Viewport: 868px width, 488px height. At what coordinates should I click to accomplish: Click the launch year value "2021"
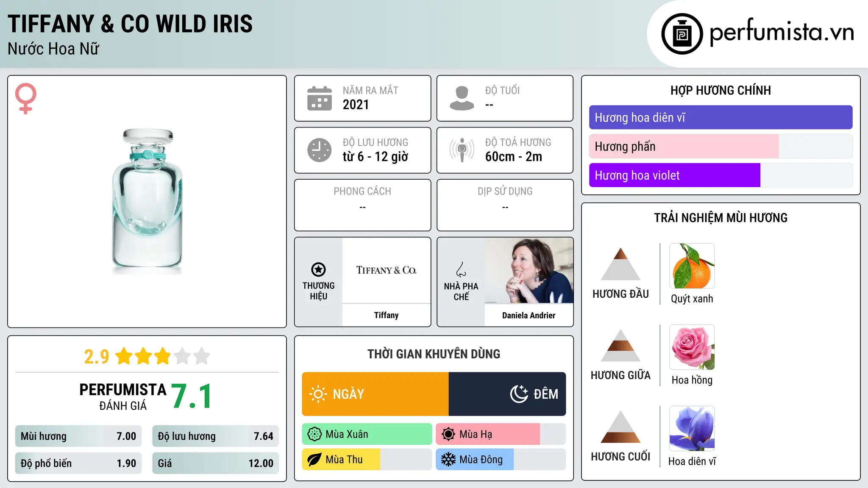point(356,105)
